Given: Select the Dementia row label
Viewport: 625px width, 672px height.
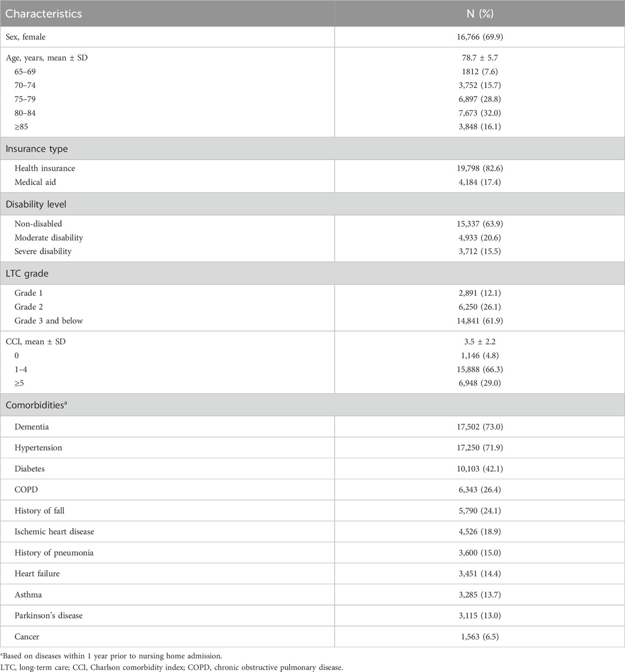Looking at the screenshot, I should pos(32,427).
